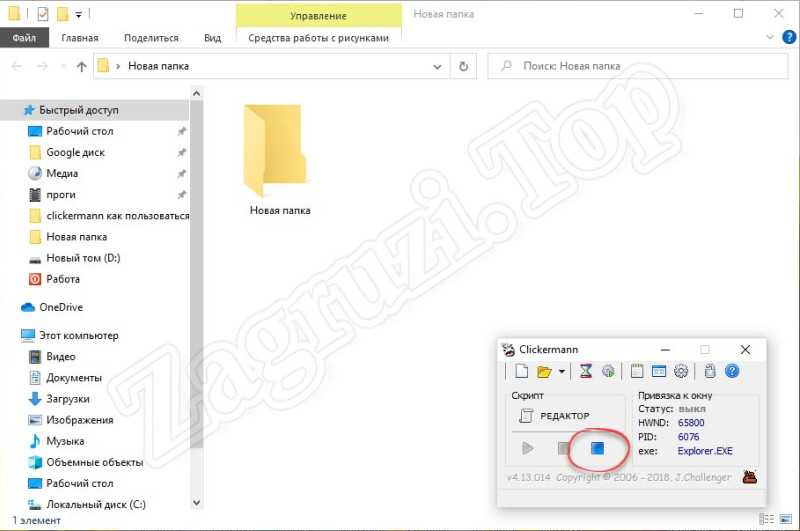The width and height of the screenshot is (800, 531).
Task: Click the Статус value выкл in Clickermann
Action: [x=692, y=409]
